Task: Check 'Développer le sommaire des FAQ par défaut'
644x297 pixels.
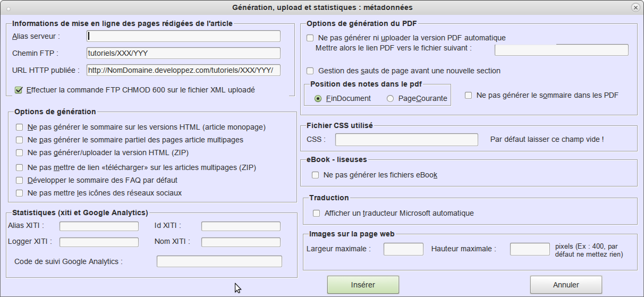Action: [x=20, y=180]
